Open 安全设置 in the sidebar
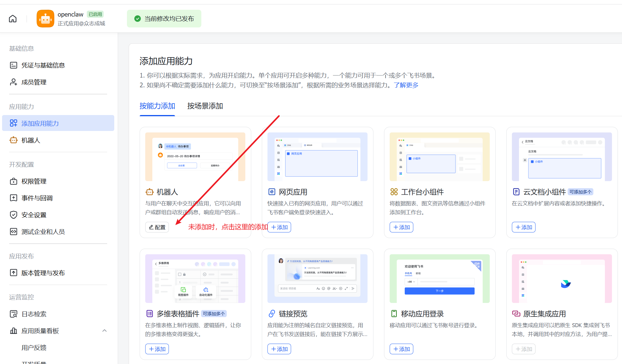 pos(33,214)
